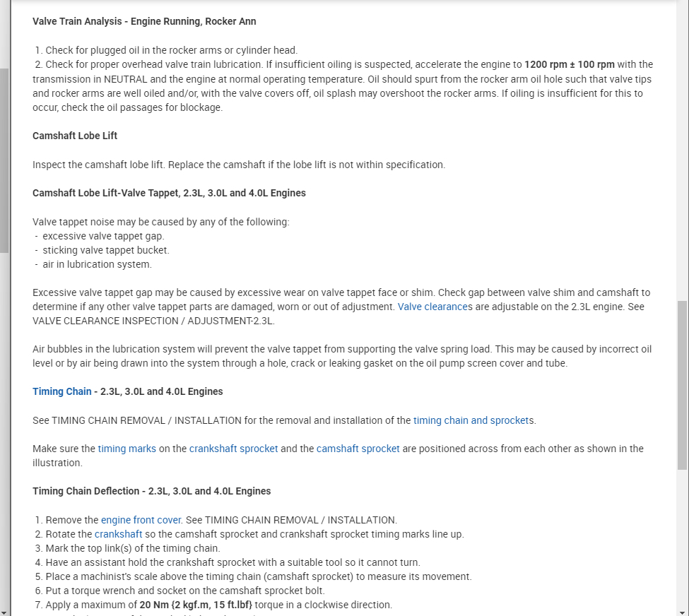Click the standalone Camshaft Lobe Lift heading
689x616 pixels.
tap(75, 136)
